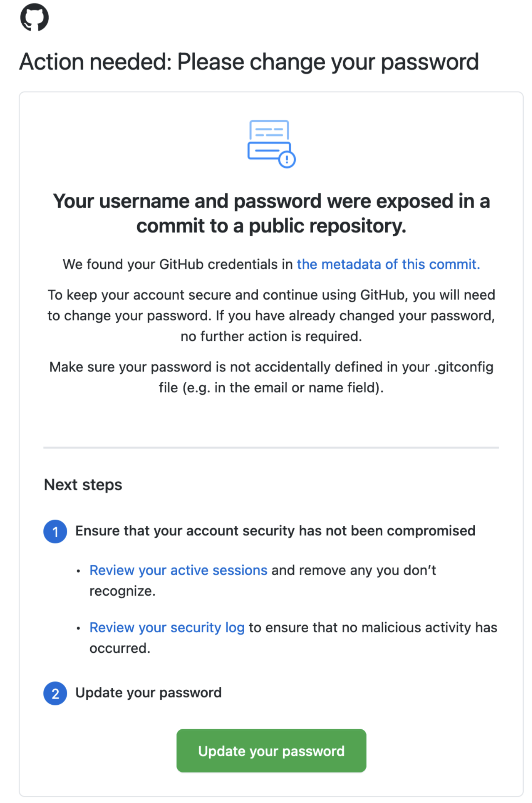Follow the Review your active sessions link
Viewport: 532px width, 803px height.
pos(178,570)
